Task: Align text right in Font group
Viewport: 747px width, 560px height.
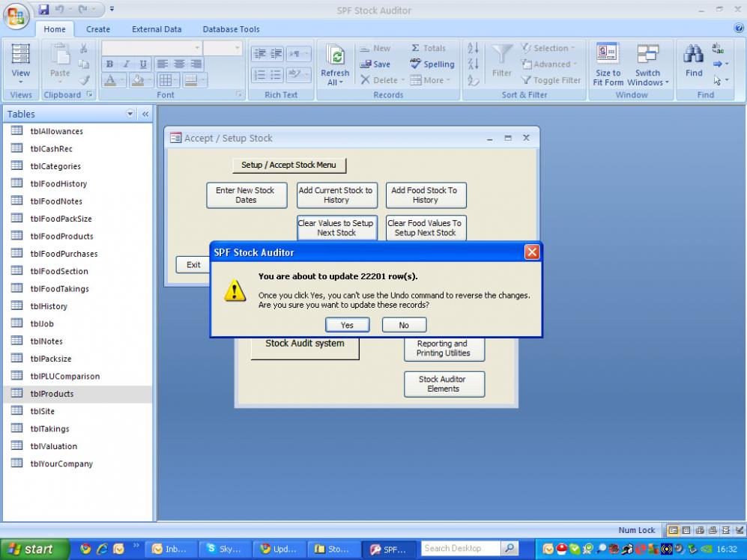Action: click(x=196, y=64)
